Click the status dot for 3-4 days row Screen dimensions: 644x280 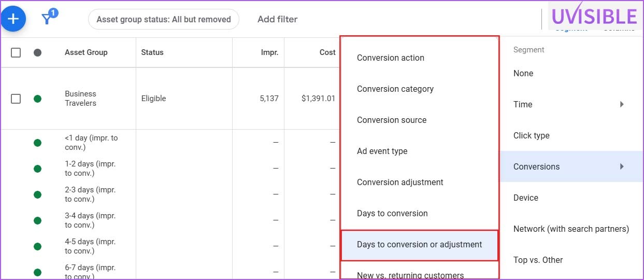tap(37, 220)
